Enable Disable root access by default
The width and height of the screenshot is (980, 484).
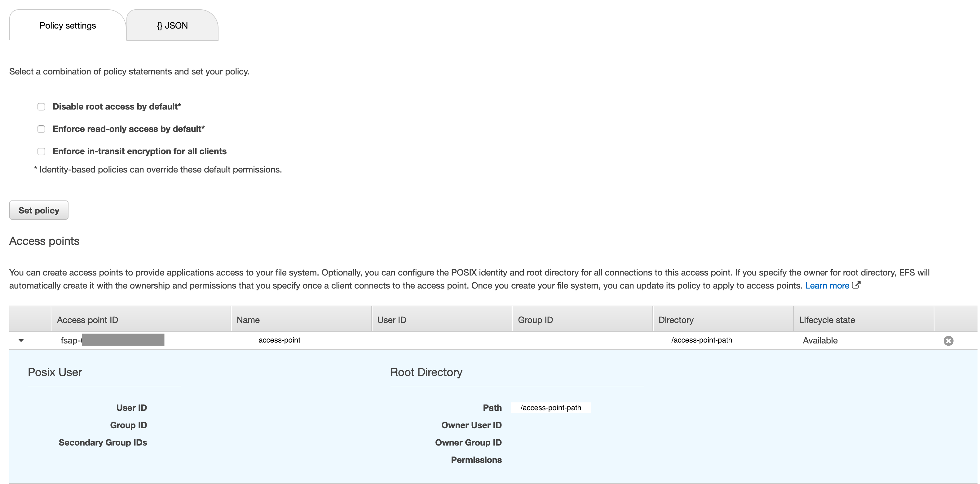click(41, 107)
